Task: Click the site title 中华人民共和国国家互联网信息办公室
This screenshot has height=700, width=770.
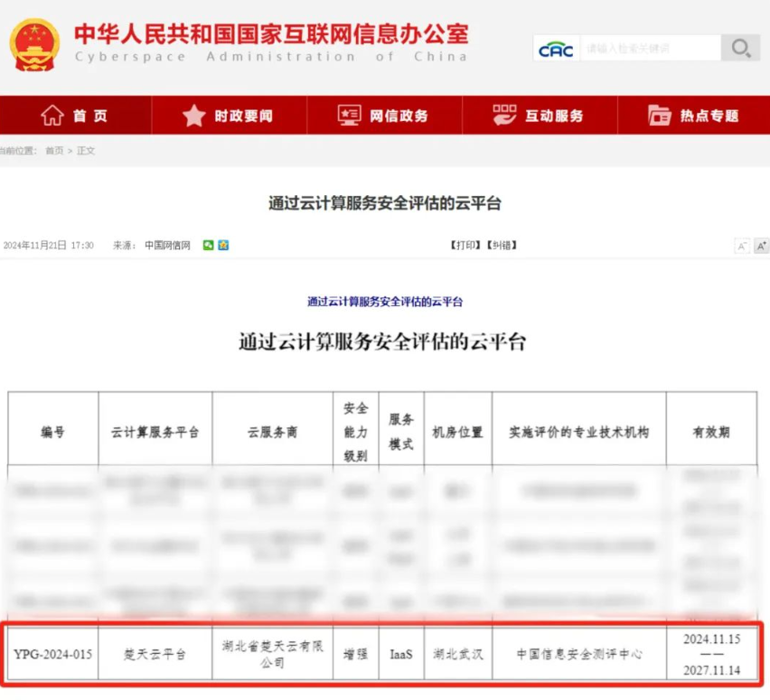Action: [x=271, y=33]
